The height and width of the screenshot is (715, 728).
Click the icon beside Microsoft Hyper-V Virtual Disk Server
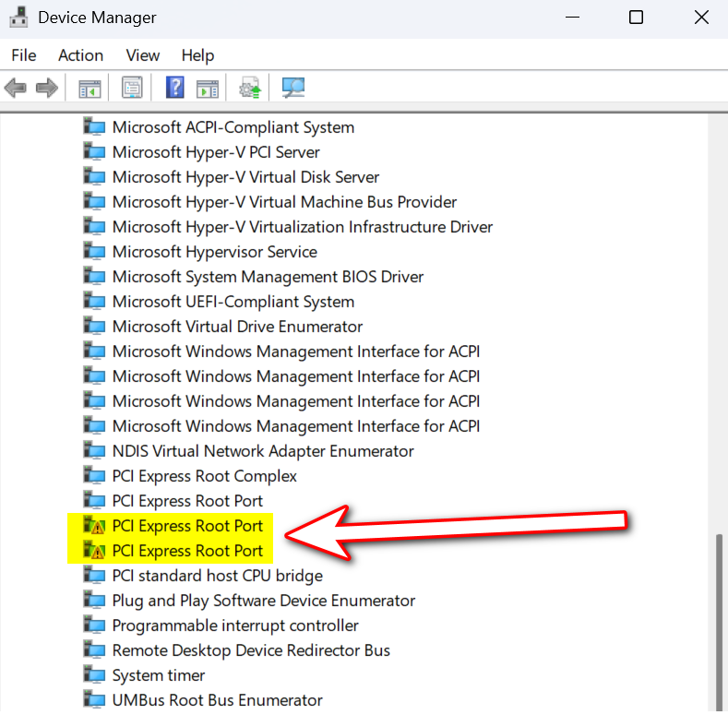[x=94, y=176]
